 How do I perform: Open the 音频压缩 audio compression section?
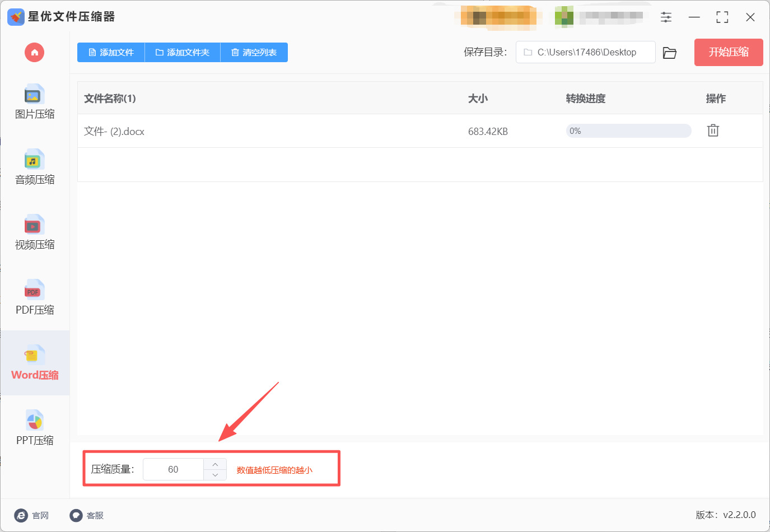35,167
